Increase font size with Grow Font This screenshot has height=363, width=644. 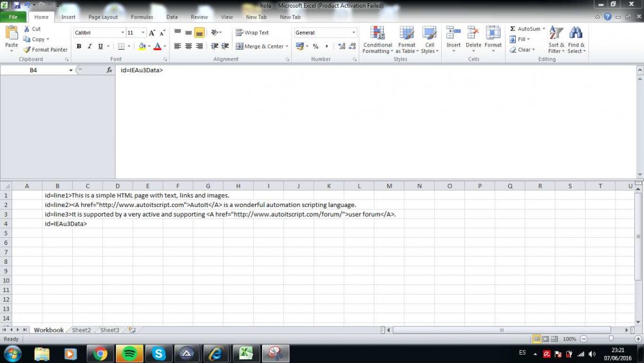tap(152, 32)
